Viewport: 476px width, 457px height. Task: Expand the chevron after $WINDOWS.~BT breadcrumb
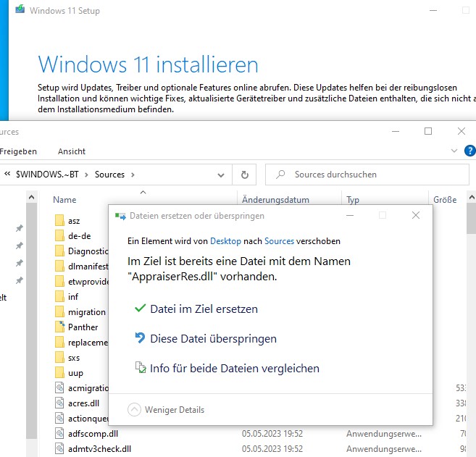pos(86,175)
